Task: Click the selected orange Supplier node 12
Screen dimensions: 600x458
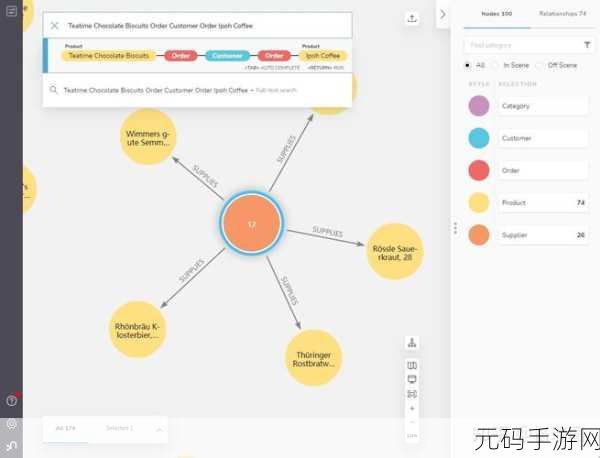Action: (251, 223)
